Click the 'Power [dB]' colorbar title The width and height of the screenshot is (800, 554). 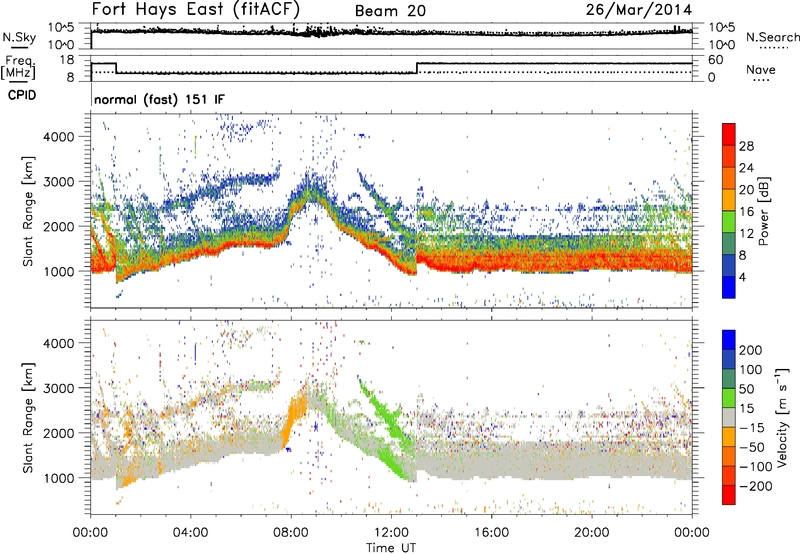click(764, 211)
